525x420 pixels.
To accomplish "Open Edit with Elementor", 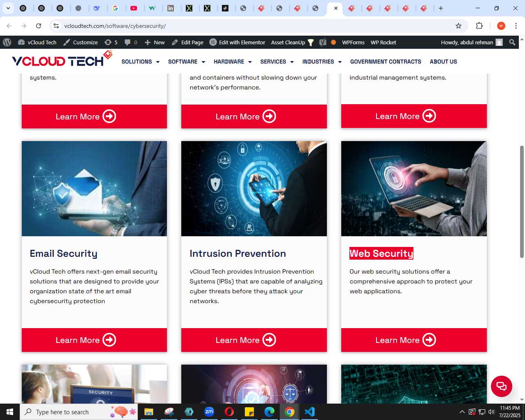I will pos(237,42).
